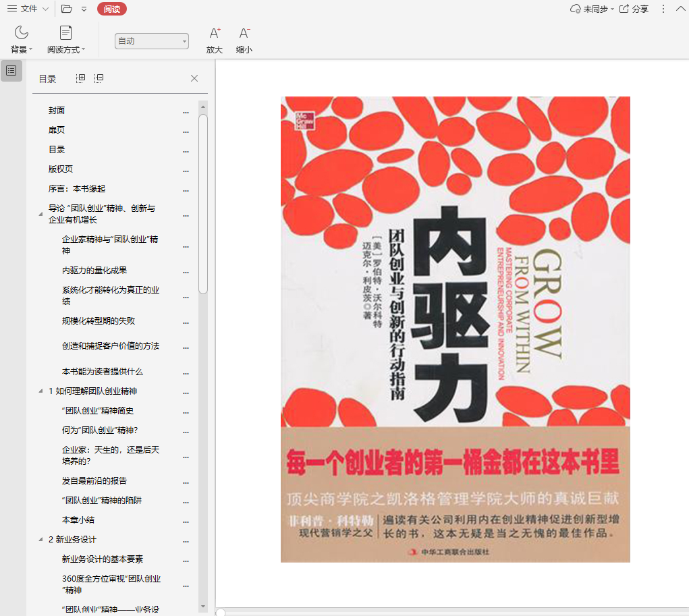Click the open folder icon
The image size is (689, 616).
coord(67,9)
